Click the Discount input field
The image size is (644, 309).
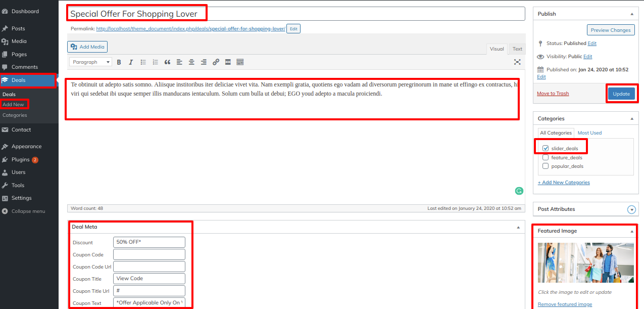149,242
